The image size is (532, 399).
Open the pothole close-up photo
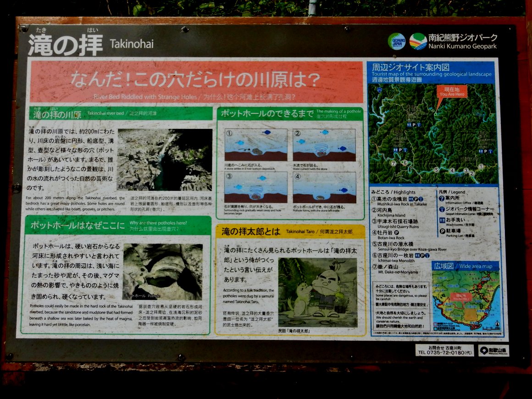pos(162,272)
